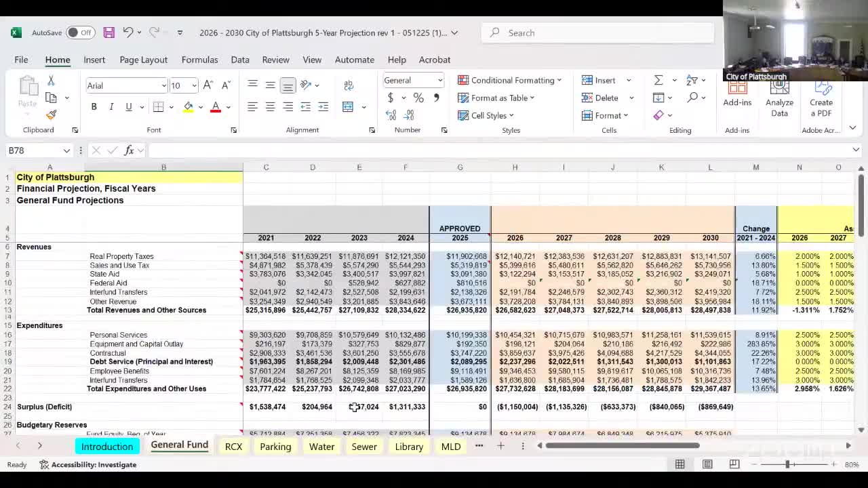Open the Data ribbon tab

(240, 60)
